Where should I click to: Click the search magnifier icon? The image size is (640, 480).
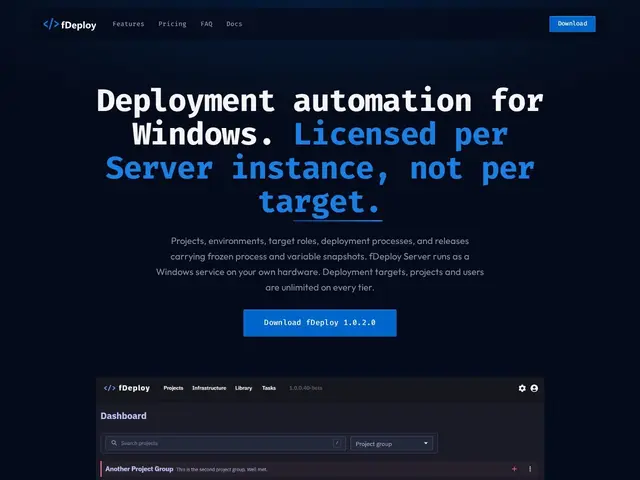click(x=114, y=443)
